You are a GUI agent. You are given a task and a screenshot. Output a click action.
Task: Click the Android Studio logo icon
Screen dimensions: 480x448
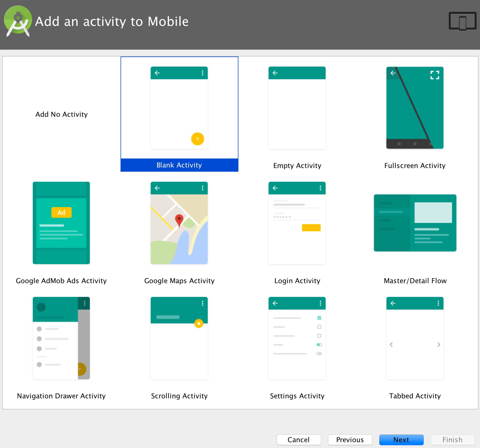18,22
